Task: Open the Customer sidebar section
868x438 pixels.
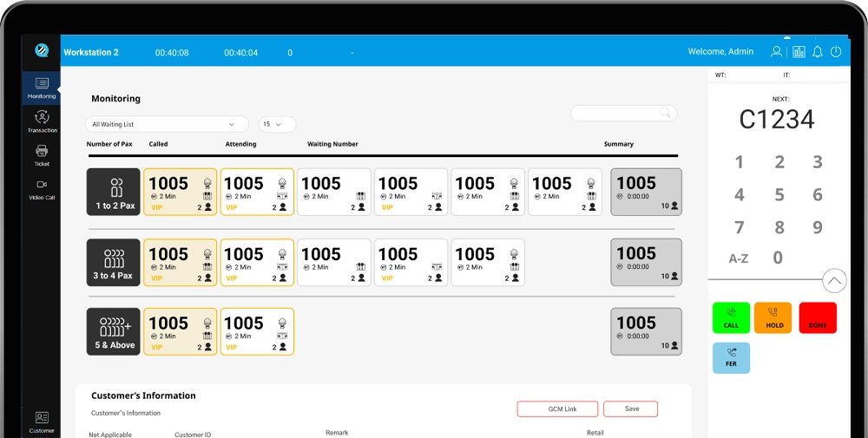Action: 42,422
